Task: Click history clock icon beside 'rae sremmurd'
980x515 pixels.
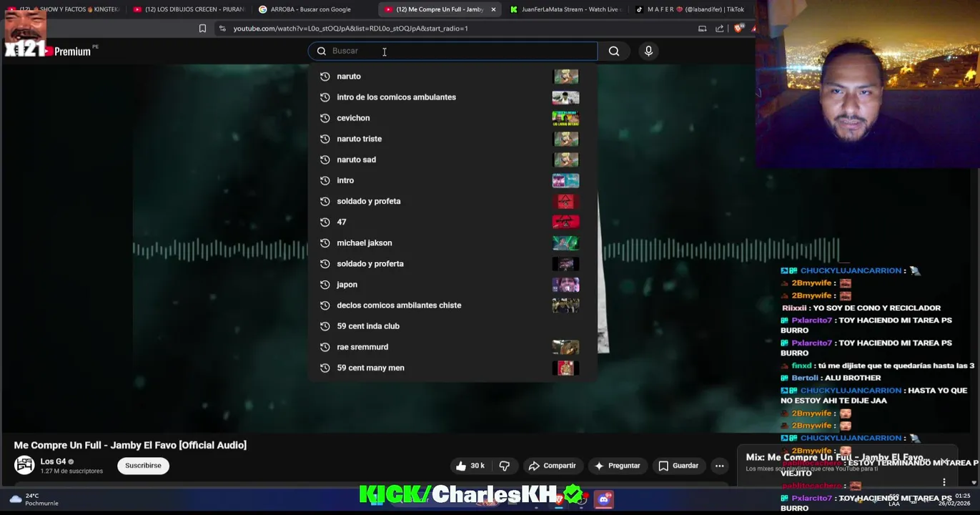Action: pyautogui.click(x=325, y=346)
